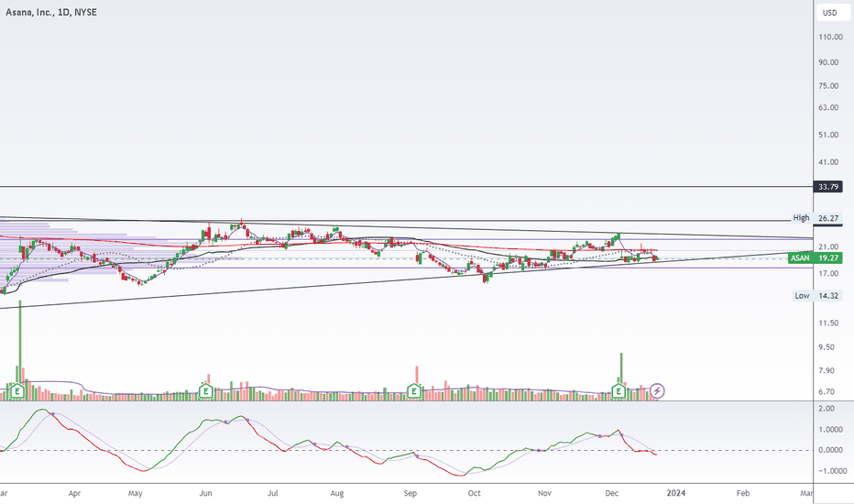Click the Apr label on the time axis
This screenshot has height=504, width=854.
click(x=74, y=493)
